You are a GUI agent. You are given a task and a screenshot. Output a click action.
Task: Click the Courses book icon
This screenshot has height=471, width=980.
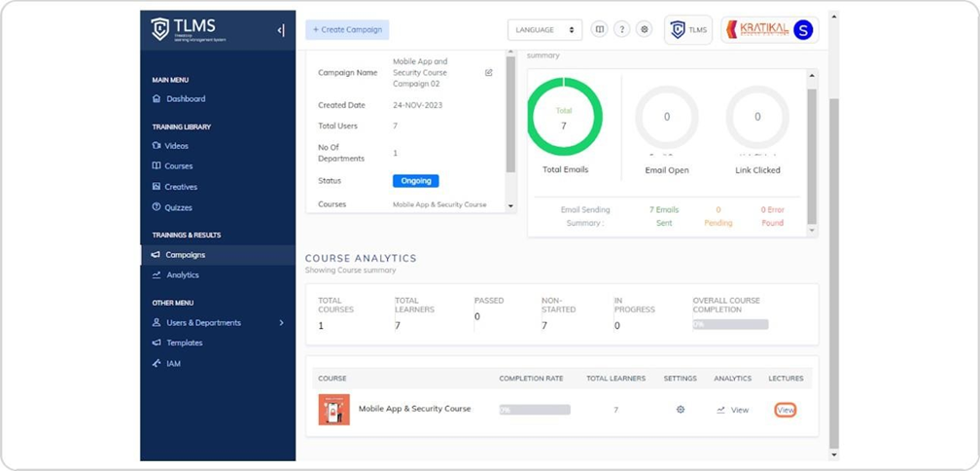click(x=157, y=166)
